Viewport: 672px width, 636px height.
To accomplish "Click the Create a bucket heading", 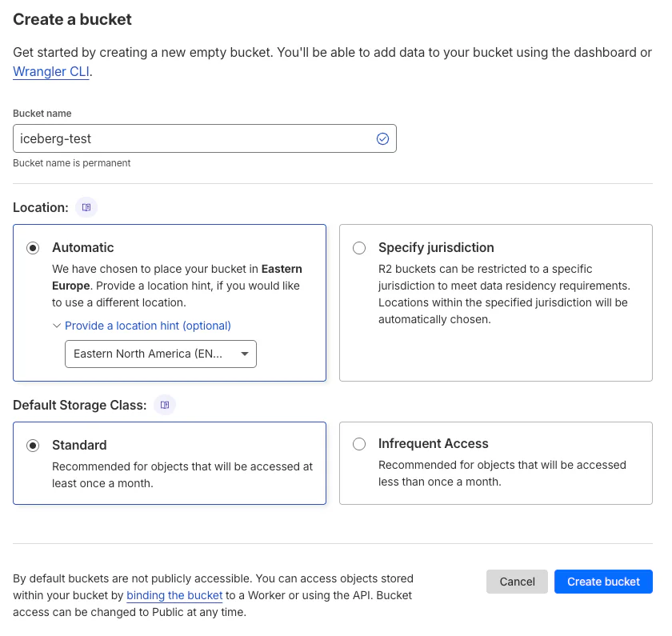I will pyautogui.click(x=72, y=20).
